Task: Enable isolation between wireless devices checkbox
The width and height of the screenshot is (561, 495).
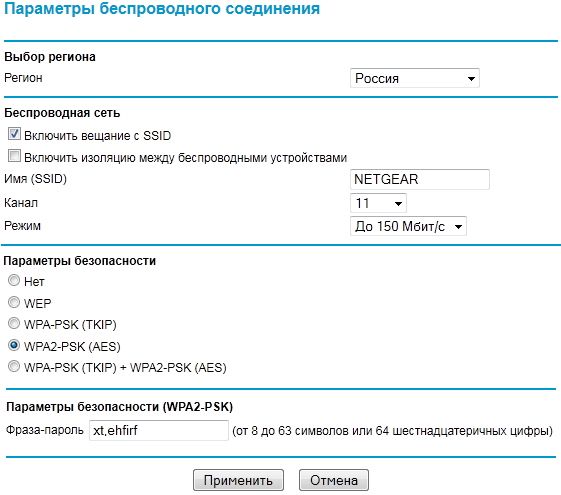Action: (14, 156)
